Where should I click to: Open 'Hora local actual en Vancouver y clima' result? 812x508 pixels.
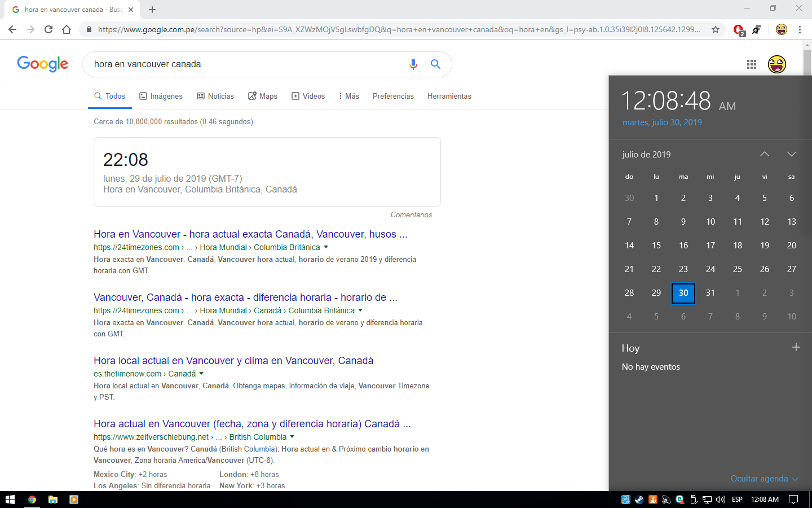tap(233, 361)
